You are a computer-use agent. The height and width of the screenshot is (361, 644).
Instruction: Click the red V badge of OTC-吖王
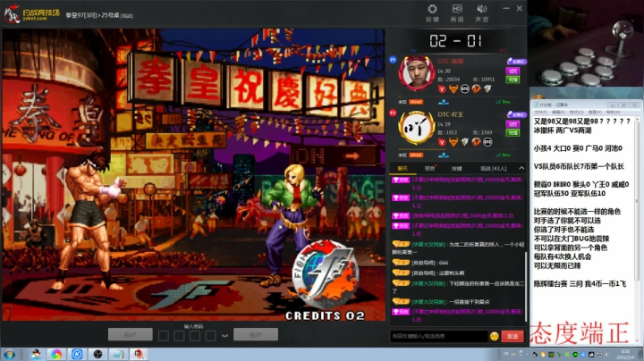(x=442, y=142)
